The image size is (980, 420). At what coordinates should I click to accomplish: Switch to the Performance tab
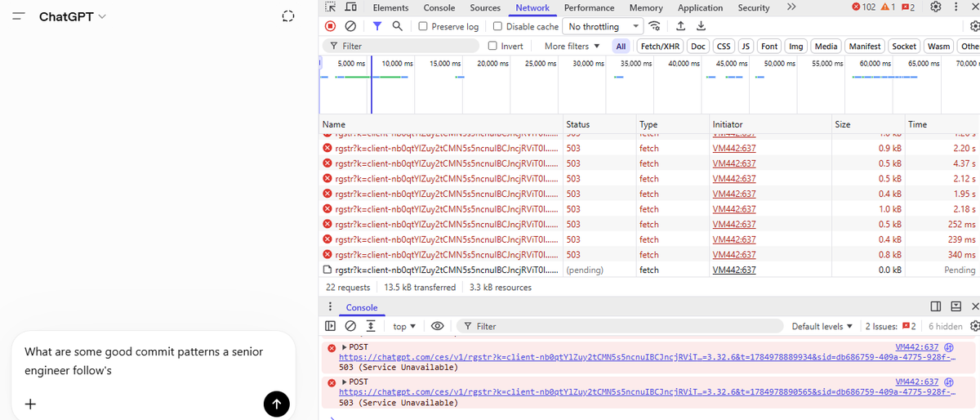tap(589, 7)
